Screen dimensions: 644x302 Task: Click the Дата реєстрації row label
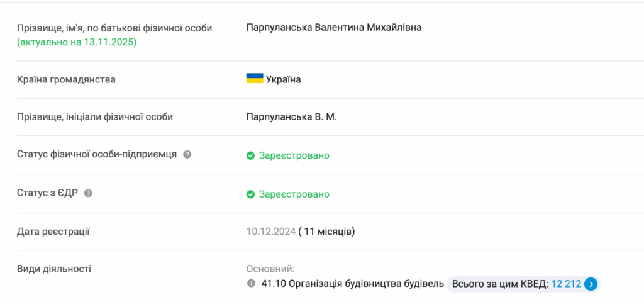(x=53, y=232)
